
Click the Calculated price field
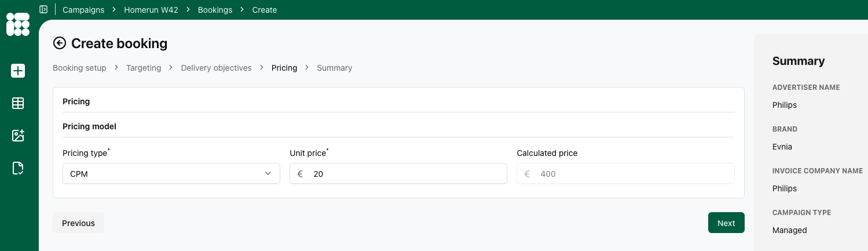tap(625, 173)
